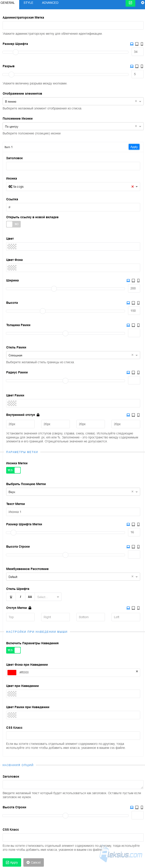Close the settings panel with header X icon

142,3
